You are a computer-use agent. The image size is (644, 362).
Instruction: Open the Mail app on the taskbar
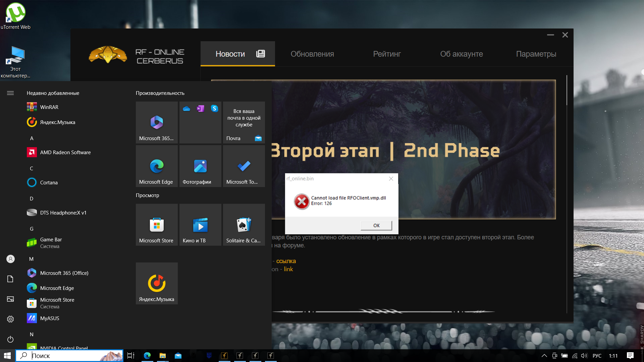(x=178, y=356)
